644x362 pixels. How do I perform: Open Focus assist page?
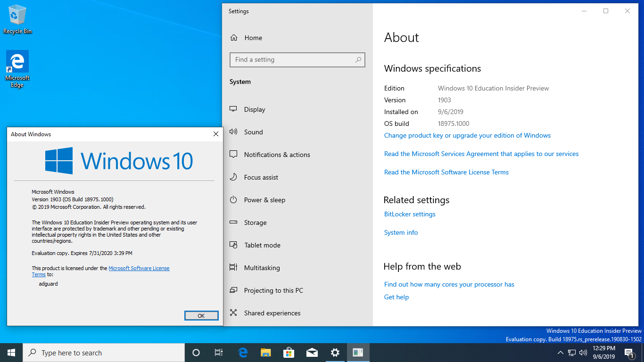[x=297, y=177]
